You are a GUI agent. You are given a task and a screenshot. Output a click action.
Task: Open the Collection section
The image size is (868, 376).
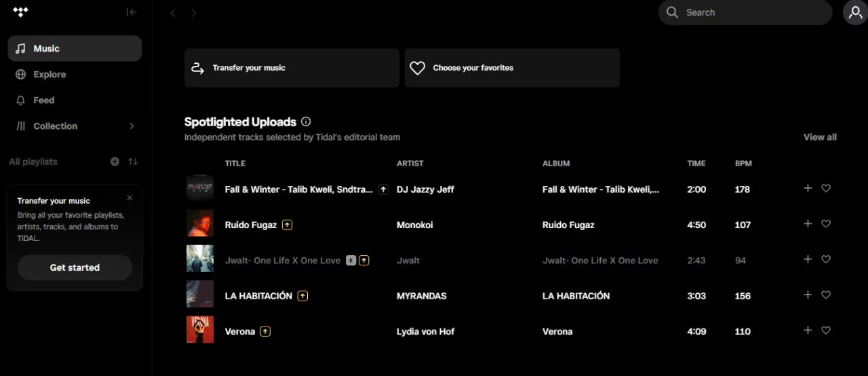point(75,126)
